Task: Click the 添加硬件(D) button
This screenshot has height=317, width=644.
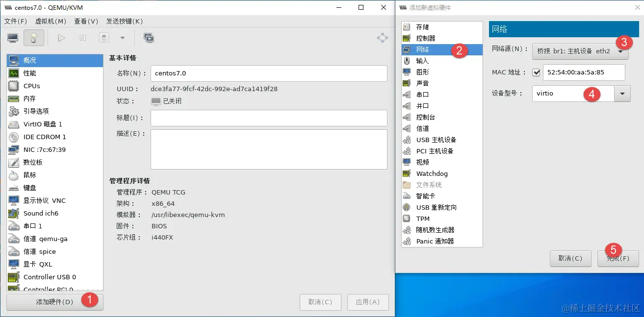Action: (x=55, y=302)
